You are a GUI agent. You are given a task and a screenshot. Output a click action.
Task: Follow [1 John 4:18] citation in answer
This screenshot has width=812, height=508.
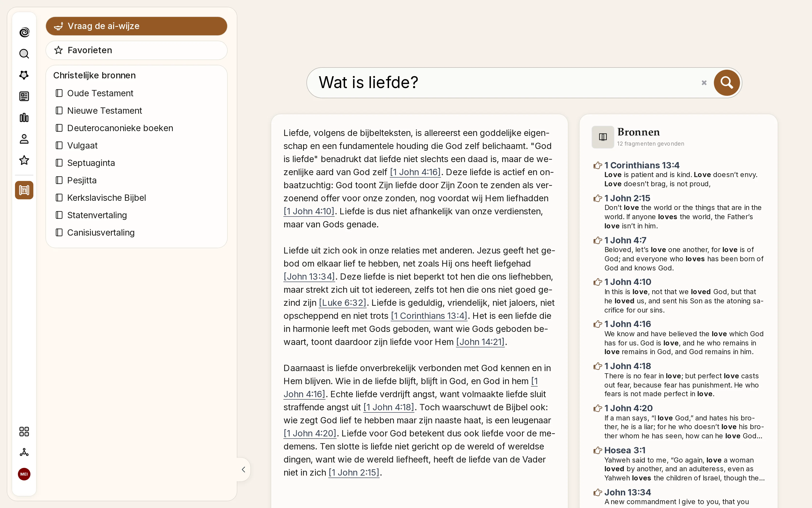click(389, 407)
